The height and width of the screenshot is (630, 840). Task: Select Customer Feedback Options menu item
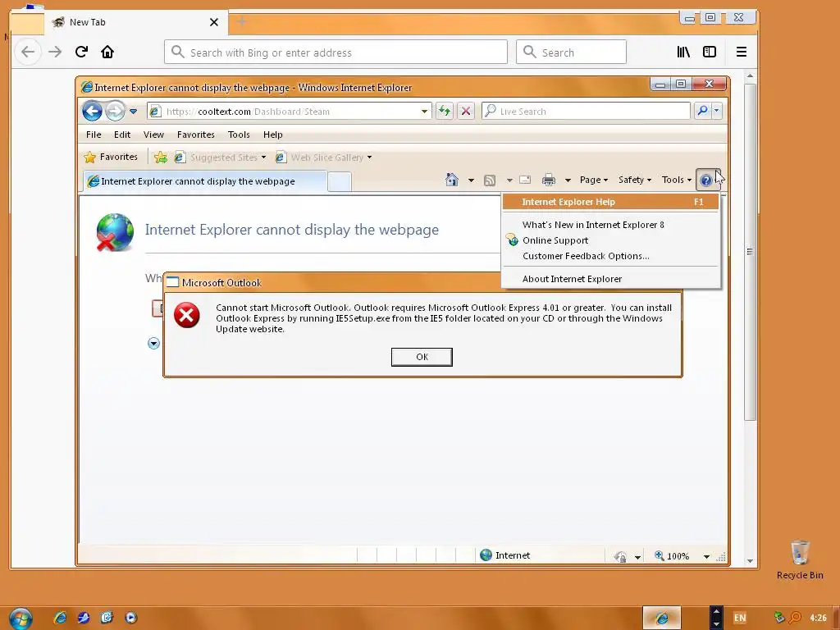pyautogui.click(x=610, y=256)
